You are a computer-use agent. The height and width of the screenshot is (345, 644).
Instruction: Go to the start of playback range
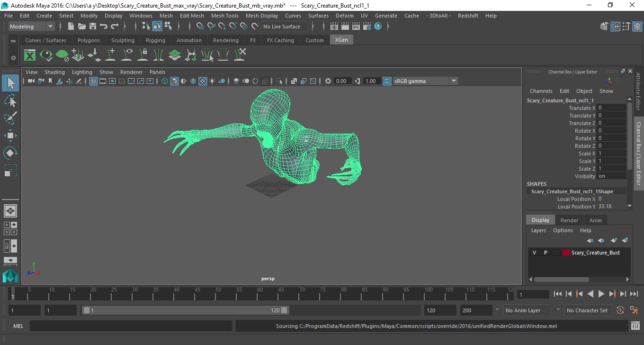[x=557, y=294]
